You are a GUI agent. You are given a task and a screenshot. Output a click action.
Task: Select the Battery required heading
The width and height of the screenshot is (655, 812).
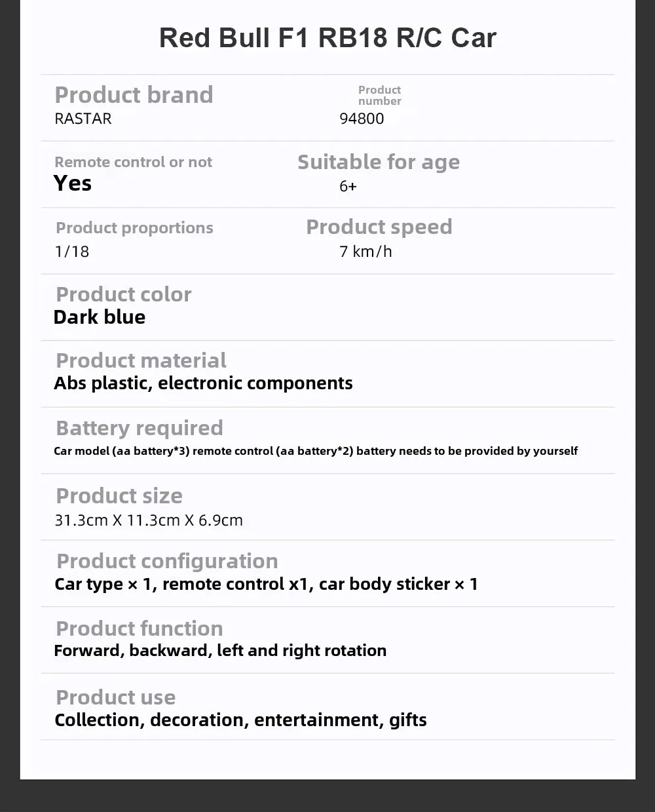(x=140, y=428)
